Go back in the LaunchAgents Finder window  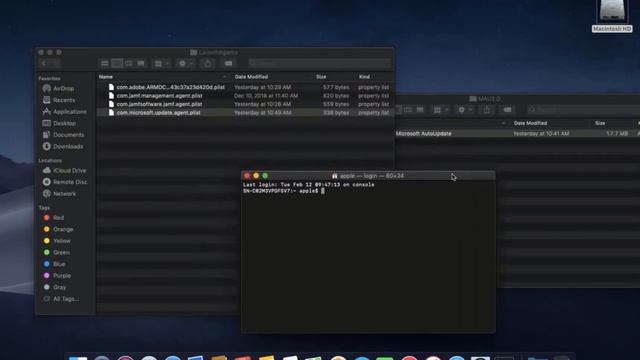[x=44, y=63]
